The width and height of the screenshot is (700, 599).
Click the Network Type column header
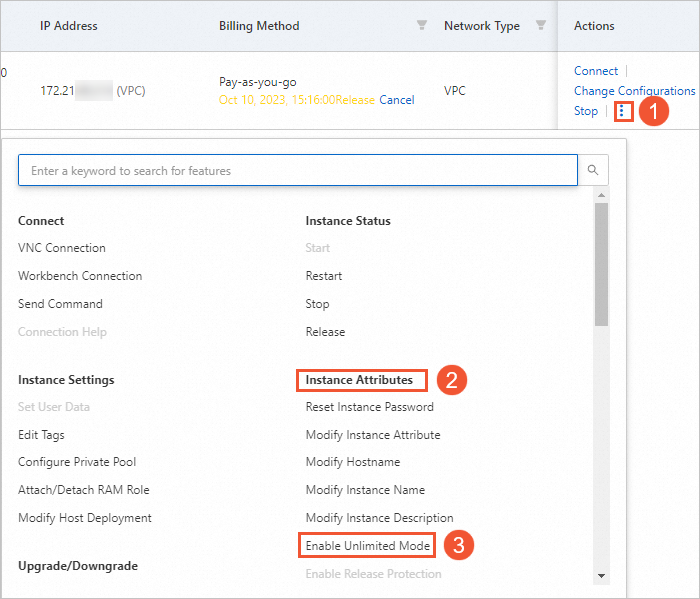point(482,26)
